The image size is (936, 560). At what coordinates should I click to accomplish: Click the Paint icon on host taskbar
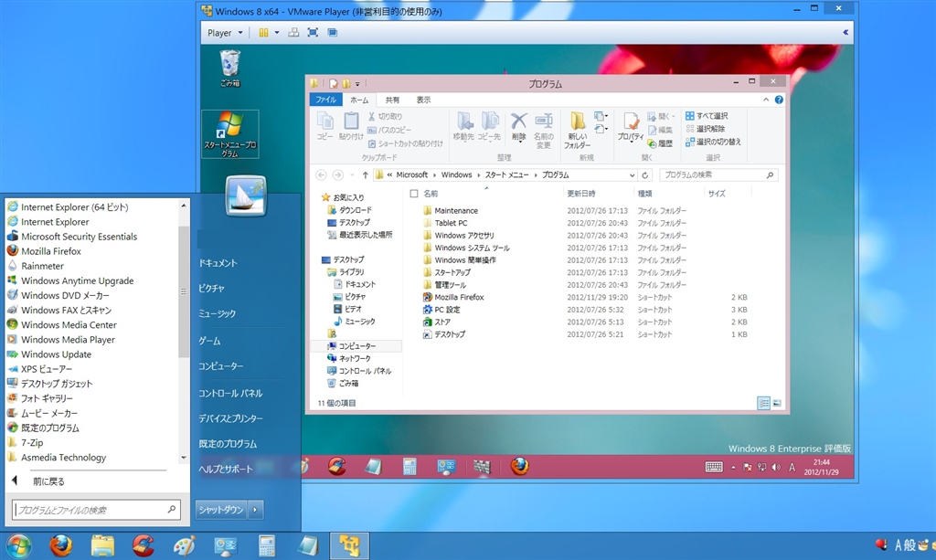(184, 545)
